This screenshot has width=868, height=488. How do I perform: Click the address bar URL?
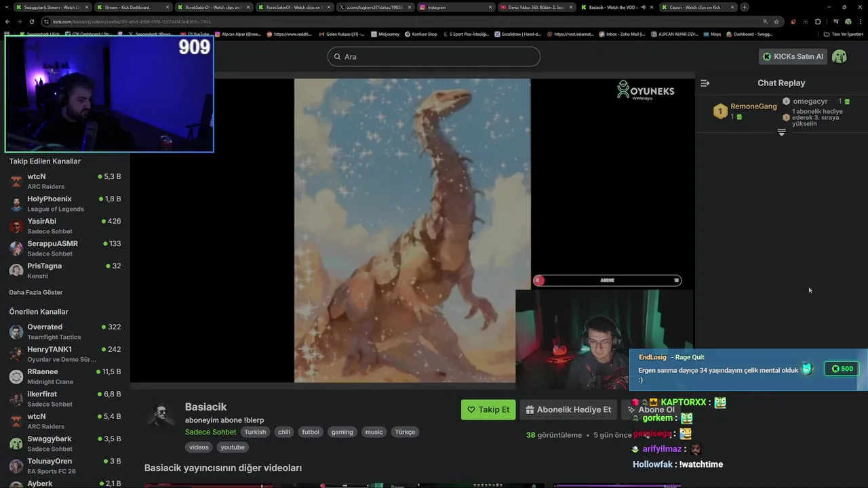[132, 22]
